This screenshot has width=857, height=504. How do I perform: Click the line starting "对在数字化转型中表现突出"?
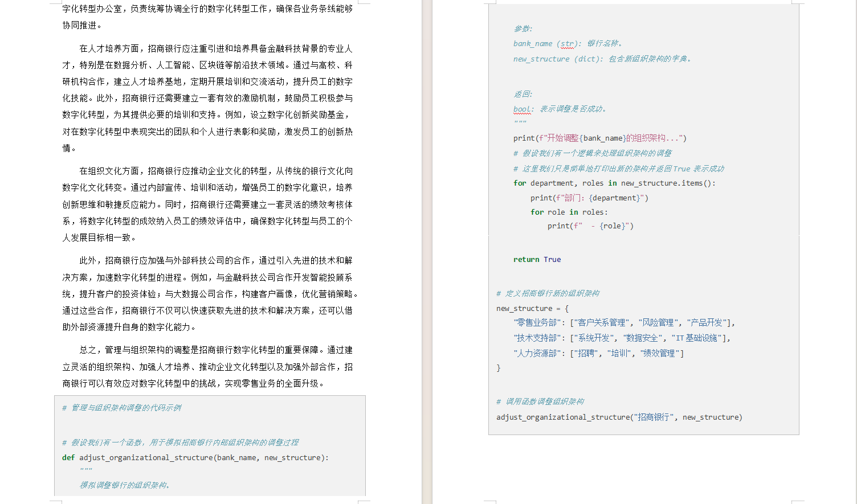pyautogui.click(x=207, y=132)
